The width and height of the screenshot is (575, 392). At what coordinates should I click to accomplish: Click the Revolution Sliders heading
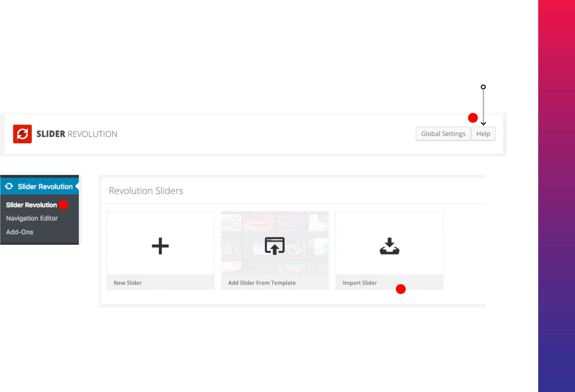pos(146,191)
